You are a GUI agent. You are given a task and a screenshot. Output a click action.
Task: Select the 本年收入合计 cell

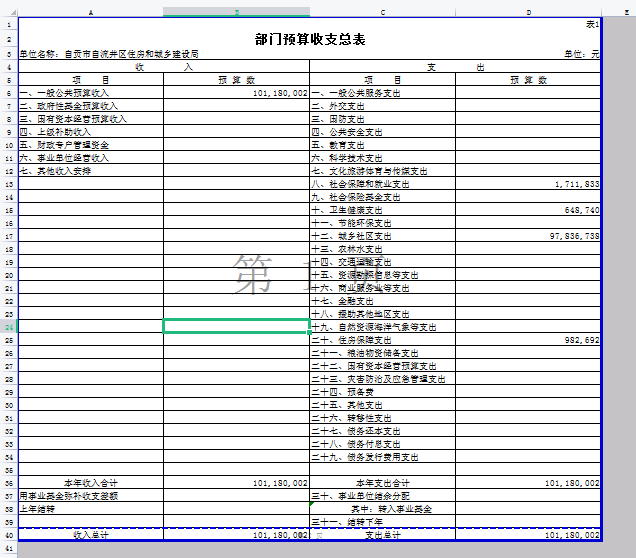pyautogui.click(x=91, y=483)
